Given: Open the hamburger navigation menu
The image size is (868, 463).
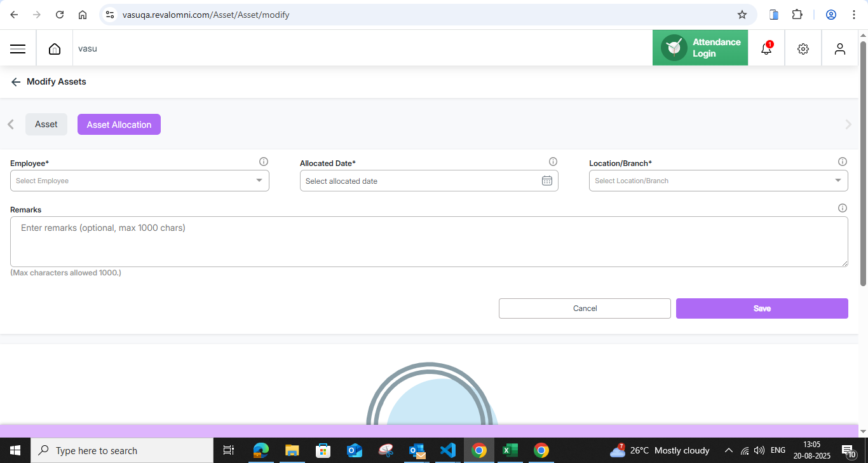Looking at the screenshot, I should click(x=18, y=49).
